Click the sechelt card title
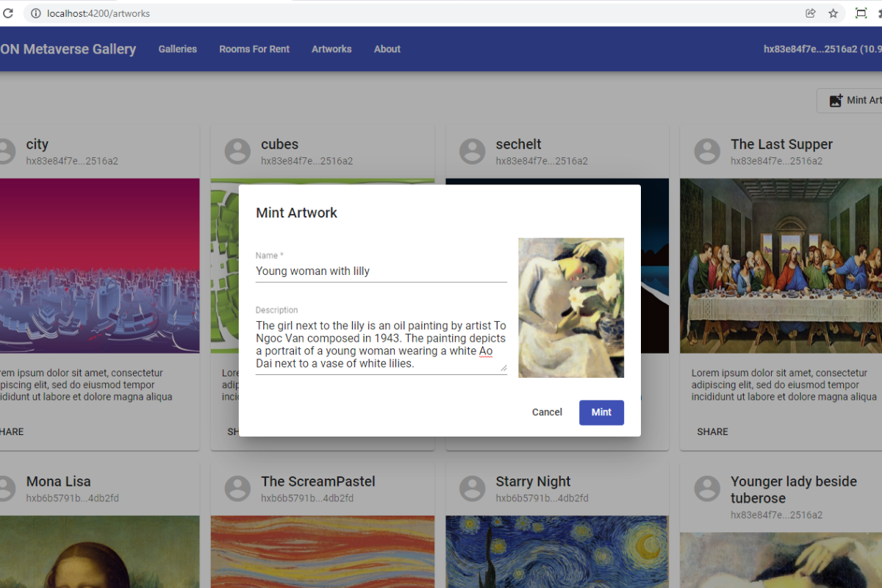The image size is (882, 588). pos(518,145)
